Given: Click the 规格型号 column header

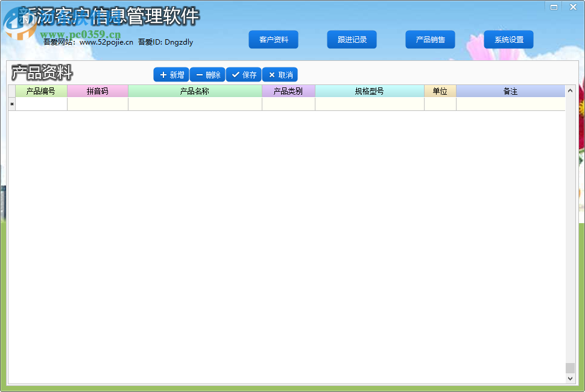Looking at the screenshot, I should [369, 91].
